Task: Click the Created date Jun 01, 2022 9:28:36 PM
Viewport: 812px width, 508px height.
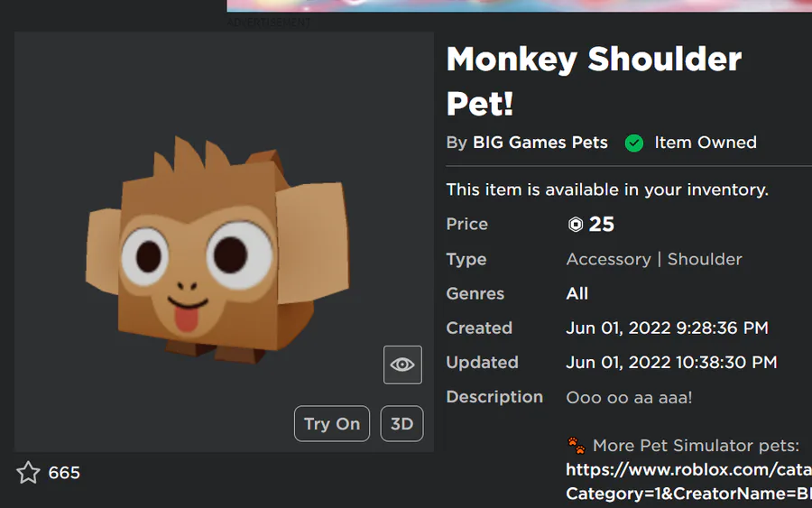Action: point(667,328)
